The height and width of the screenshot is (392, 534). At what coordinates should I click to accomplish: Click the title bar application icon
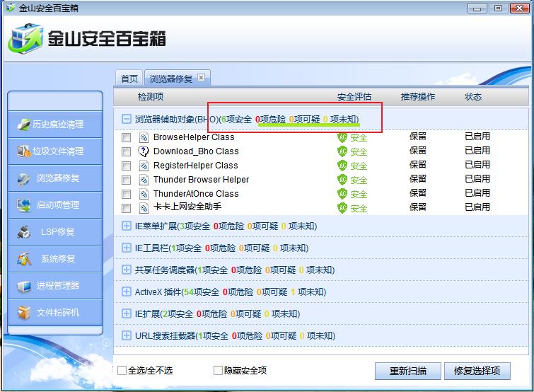tap(10, 8)
